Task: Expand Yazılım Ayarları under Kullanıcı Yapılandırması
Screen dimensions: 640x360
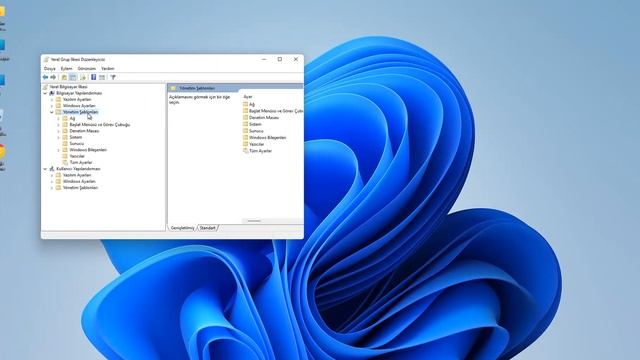Action: coord(52,175)
